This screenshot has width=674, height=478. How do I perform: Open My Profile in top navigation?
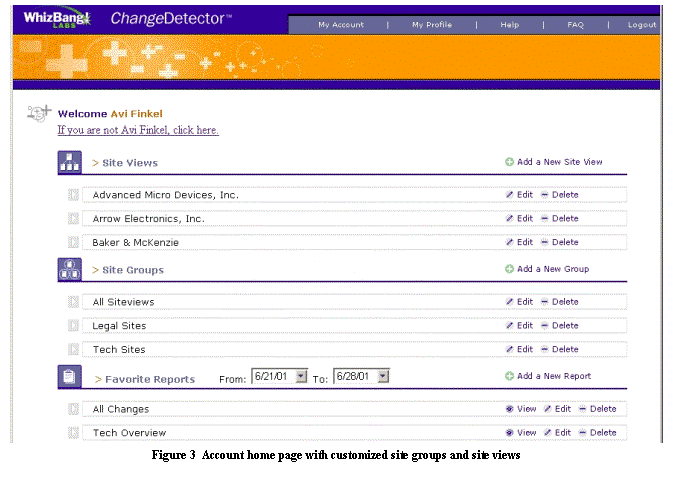click(432, 25)
